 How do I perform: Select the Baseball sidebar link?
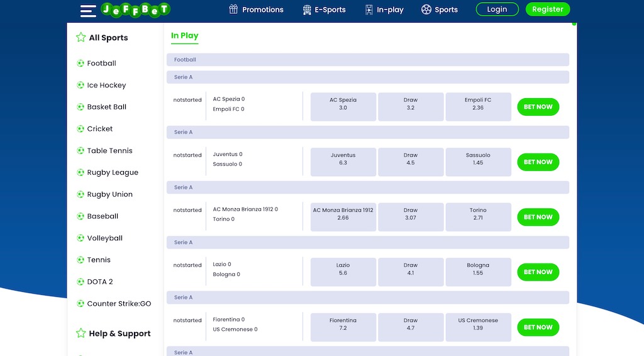click(x=103, y=216)
